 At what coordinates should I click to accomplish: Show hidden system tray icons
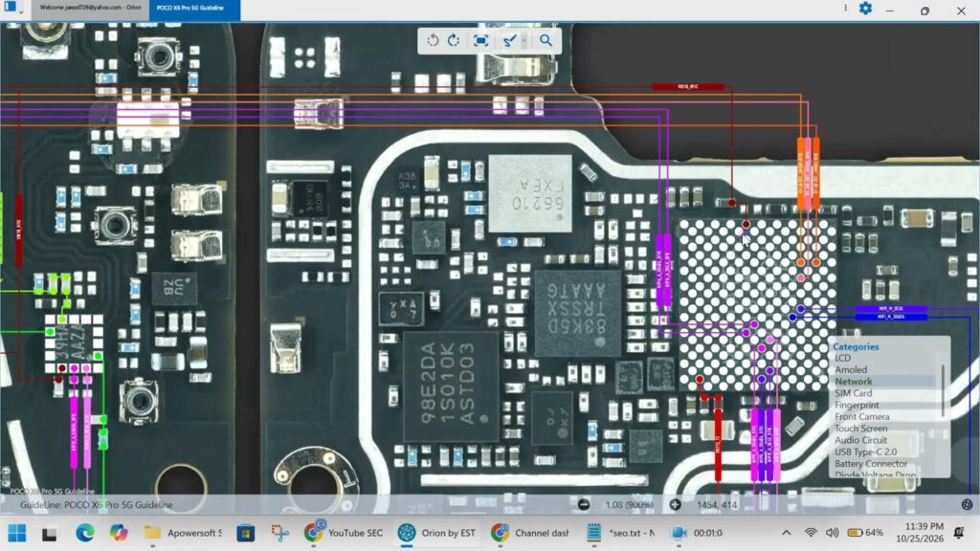787,533
